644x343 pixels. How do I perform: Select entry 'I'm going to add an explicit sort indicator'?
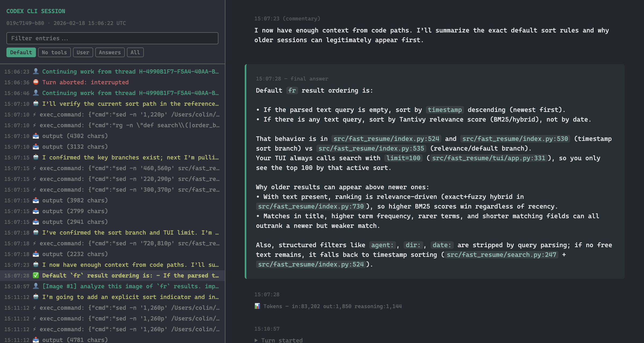point(112,297)
